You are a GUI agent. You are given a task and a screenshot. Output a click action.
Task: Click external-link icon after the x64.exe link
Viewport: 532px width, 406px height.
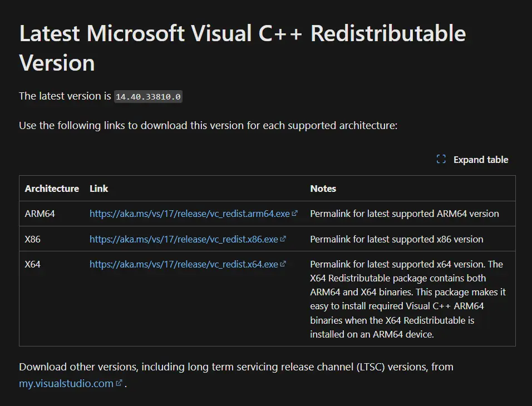(x=283, y=264)
